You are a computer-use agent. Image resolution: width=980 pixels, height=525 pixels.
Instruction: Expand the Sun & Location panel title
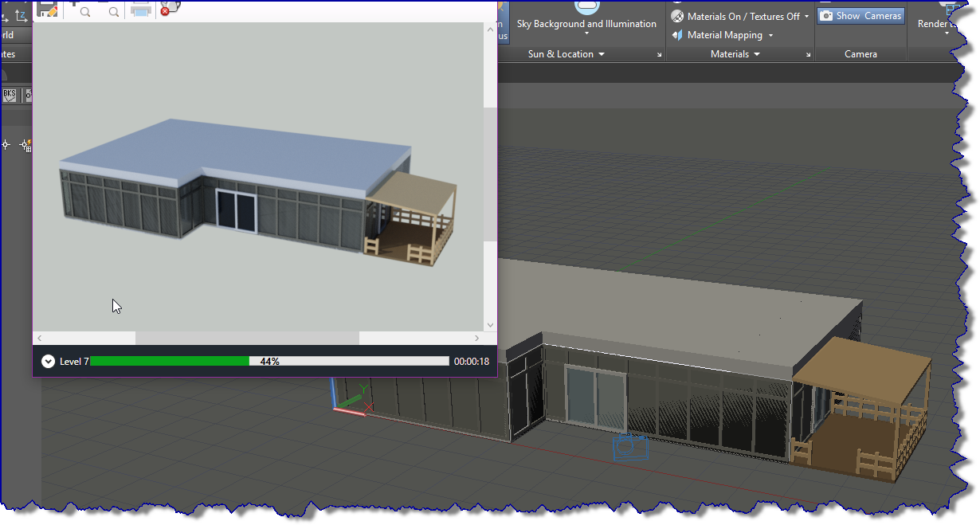pyautogui.click(x=566, y=54)
